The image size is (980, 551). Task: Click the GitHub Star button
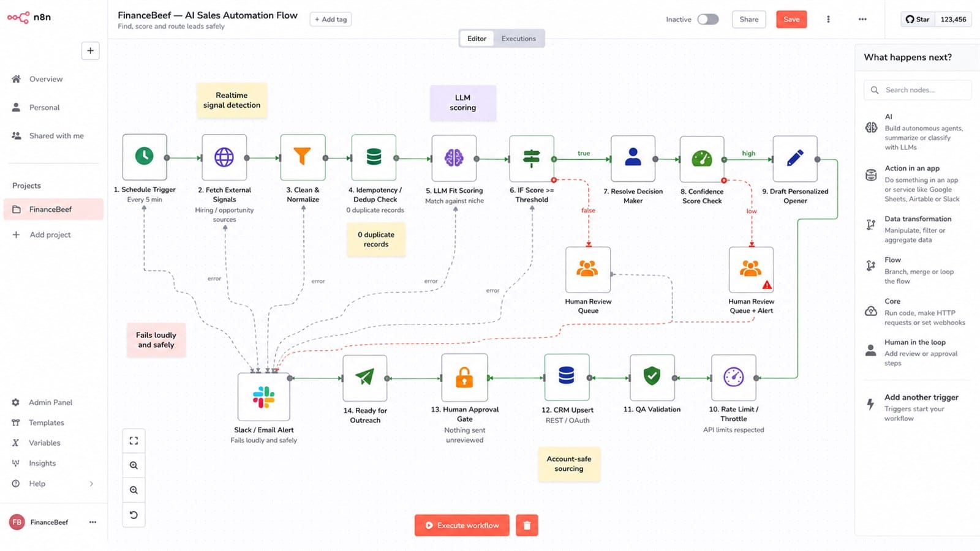coord(918,19)
